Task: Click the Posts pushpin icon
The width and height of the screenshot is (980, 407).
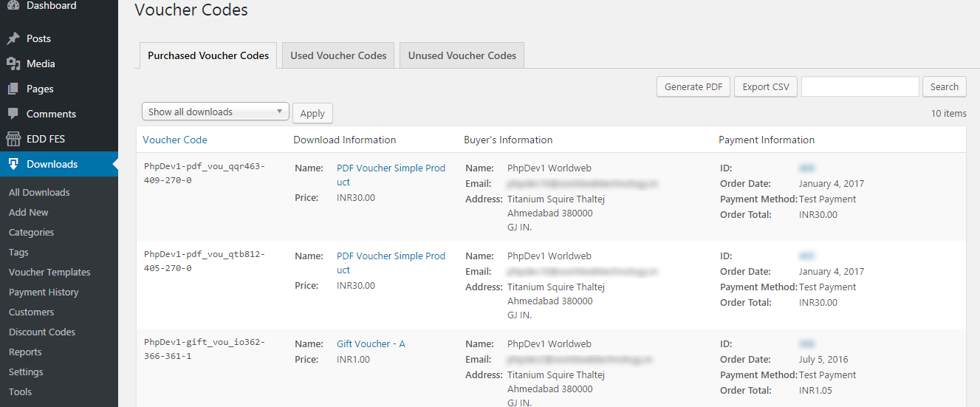Action: 13,38
